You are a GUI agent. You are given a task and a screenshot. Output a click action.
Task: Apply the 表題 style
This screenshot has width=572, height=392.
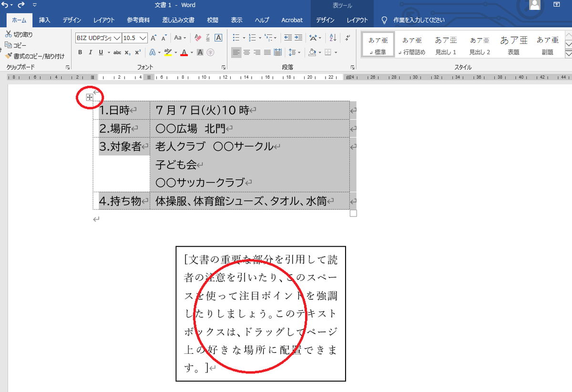[x=513, y=44]
